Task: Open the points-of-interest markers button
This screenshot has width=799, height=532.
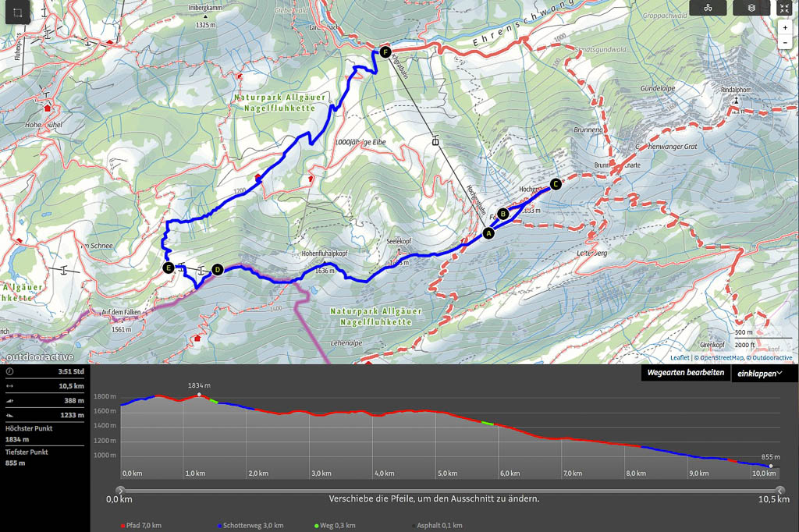Action: [708, 8]
